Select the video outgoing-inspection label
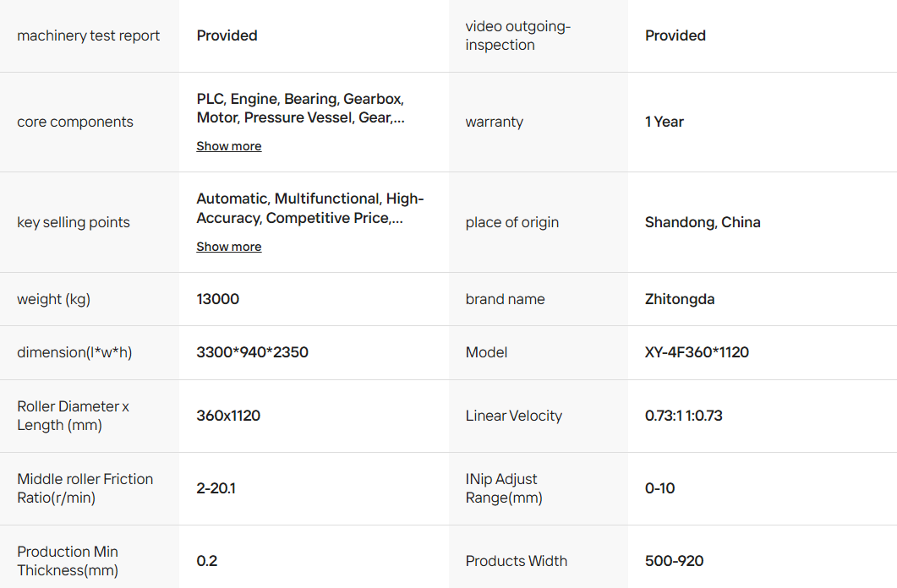 (x=518, y=35)
